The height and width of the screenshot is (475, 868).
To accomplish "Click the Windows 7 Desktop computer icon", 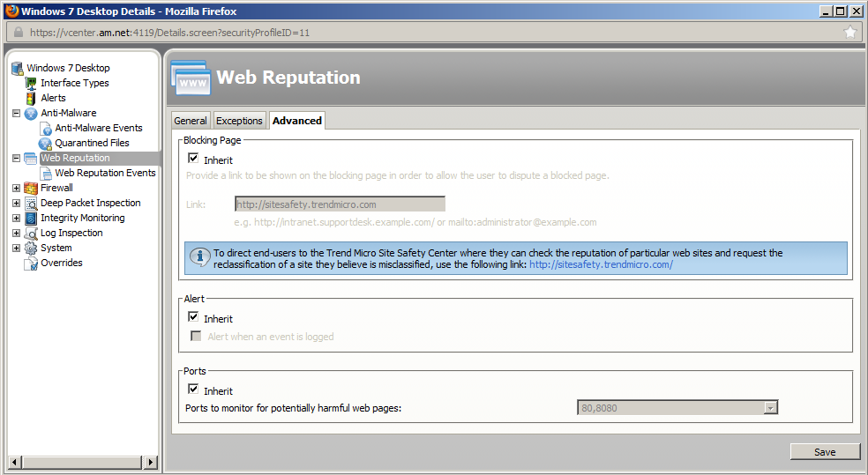I will (17, 68).
